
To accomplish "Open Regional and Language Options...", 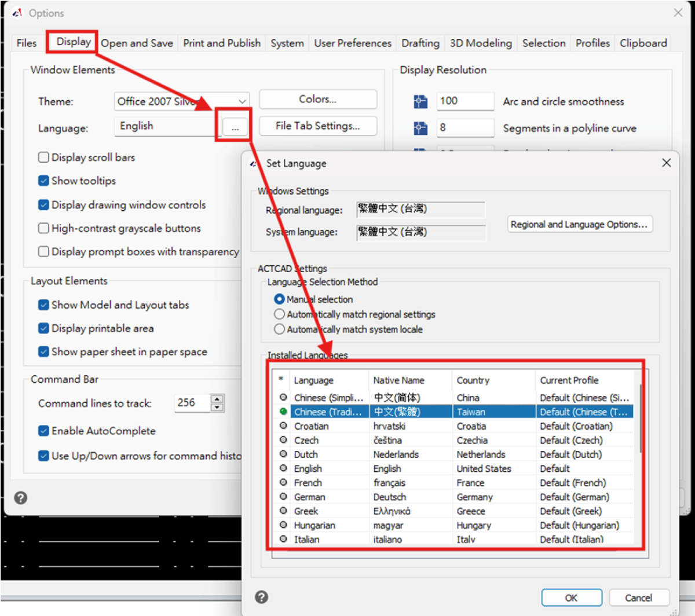I will [x=580, y=224].
